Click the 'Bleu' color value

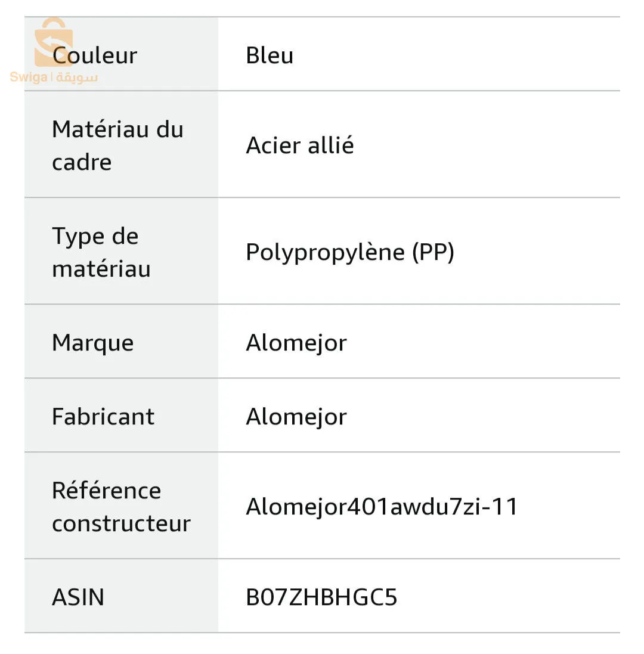pos(270,55)
